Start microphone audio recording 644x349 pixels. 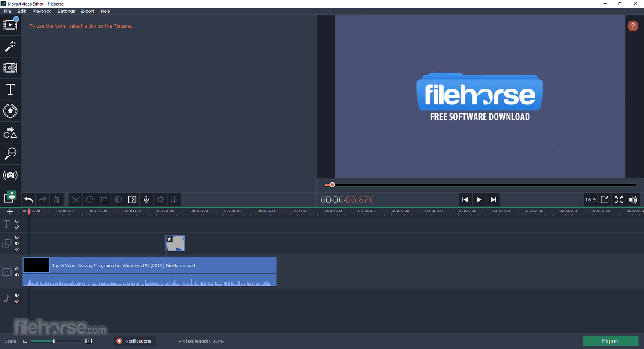(x=146, y=199)
